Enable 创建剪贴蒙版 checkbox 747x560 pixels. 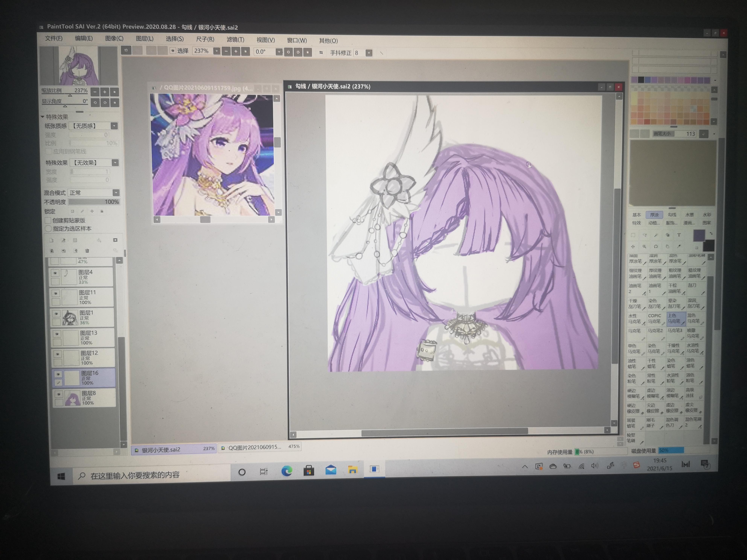(48, 220)
